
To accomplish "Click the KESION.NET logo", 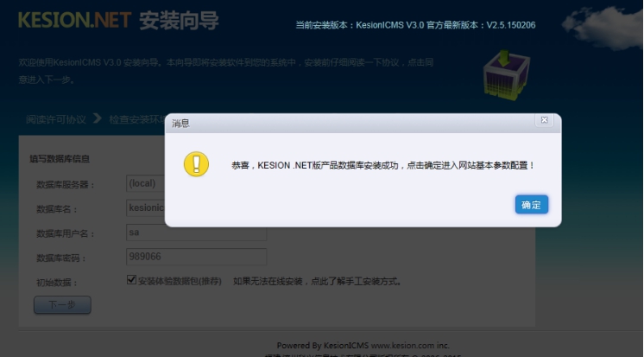I will tap(75, 20).
